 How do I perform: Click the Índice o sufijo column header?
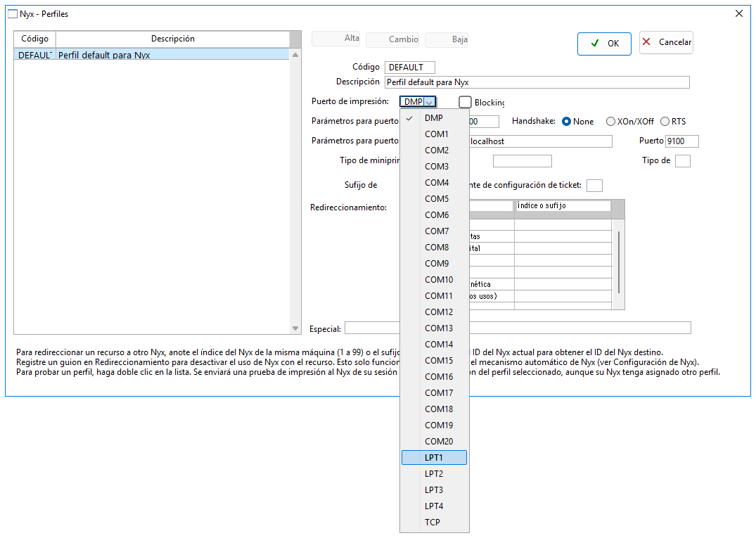click(x=562, y=206)
